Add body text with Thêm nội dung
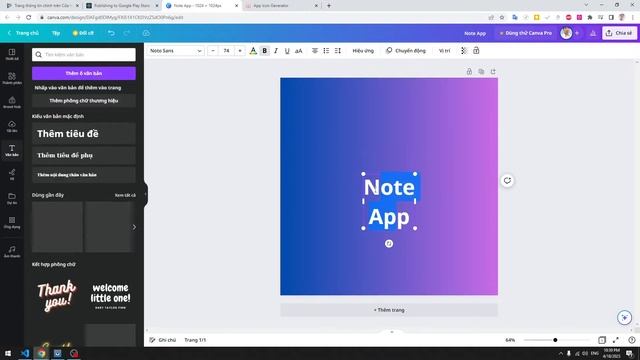This screenshot has height=360, width=640. tap(84, 175)
